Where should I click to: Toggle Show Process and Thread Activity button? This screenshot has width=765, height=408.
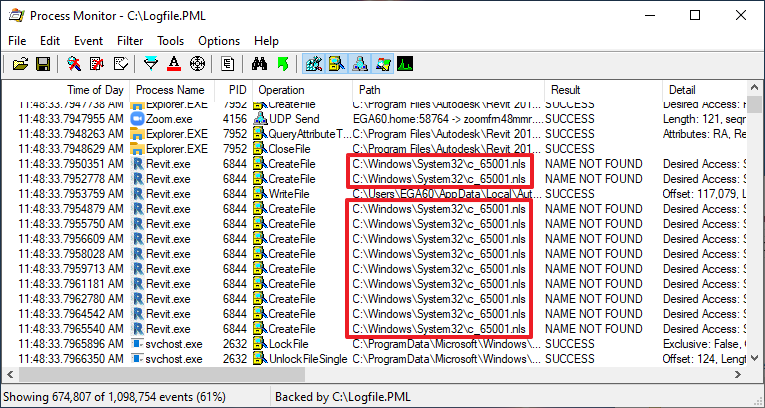tap(383, 64)
